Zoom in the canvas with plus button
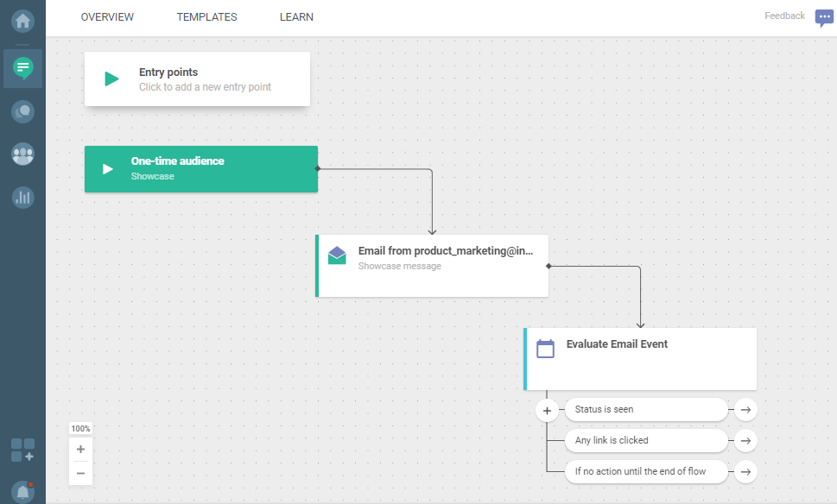Image resolution: width=837 pixels, height=504 pixels. (x=81, y=450)
